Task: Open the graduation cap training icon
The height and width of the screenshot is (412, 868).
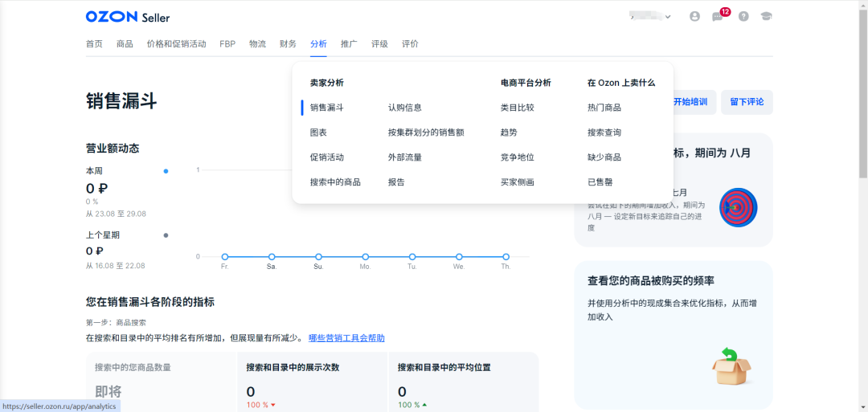Action: point(766,17)
